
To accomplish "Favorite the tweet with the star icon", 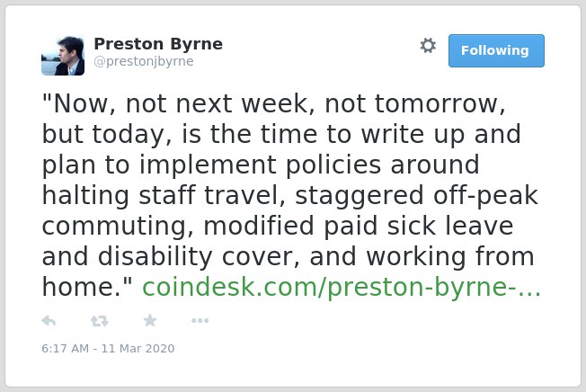I will click(150, 320).
